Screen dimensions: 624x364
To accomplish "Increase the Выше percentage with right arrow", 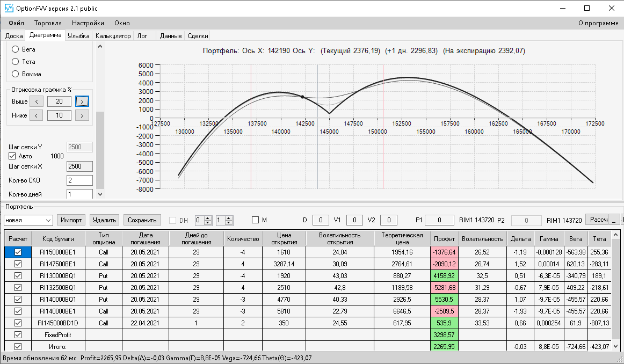I will [x=82, y=101].
